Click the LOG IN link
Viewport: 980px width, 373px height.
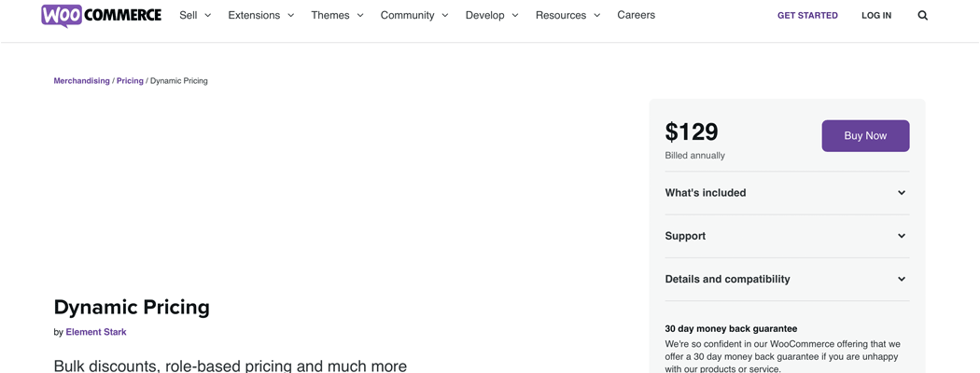[876, 16]
